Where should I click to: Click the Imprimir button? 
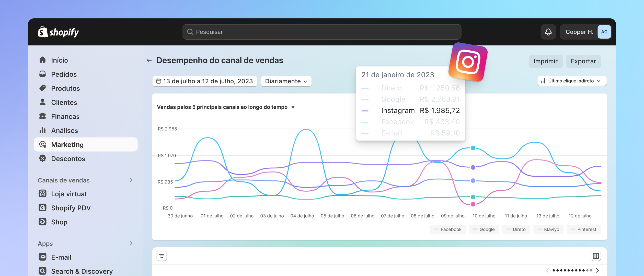pyautogui.click(x=546, y=61)
